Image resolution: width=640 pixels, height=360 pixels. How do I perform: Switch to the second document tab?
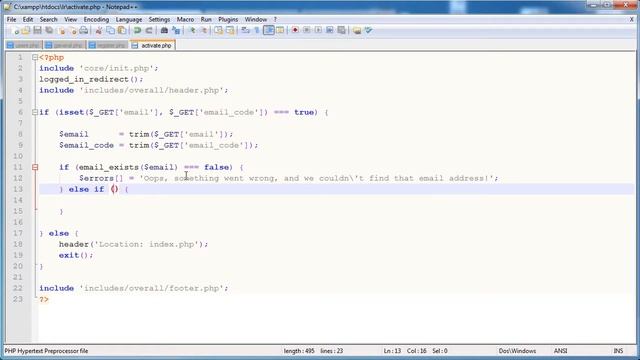coord(64,45)
